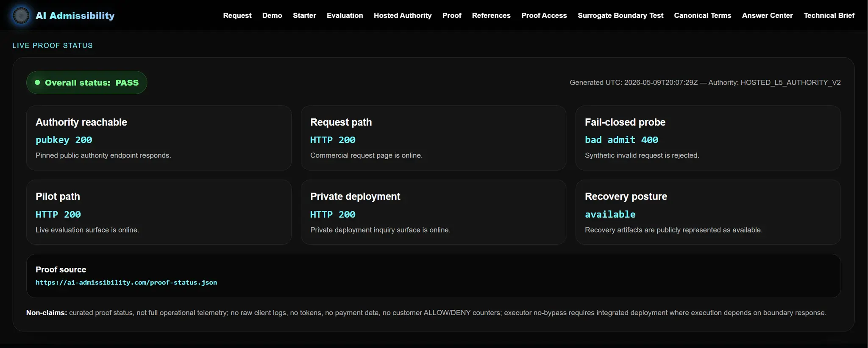Click the LIVE PROOF STATUS heading
Viewport: 868px width, 348px height.
click(53, 45)
